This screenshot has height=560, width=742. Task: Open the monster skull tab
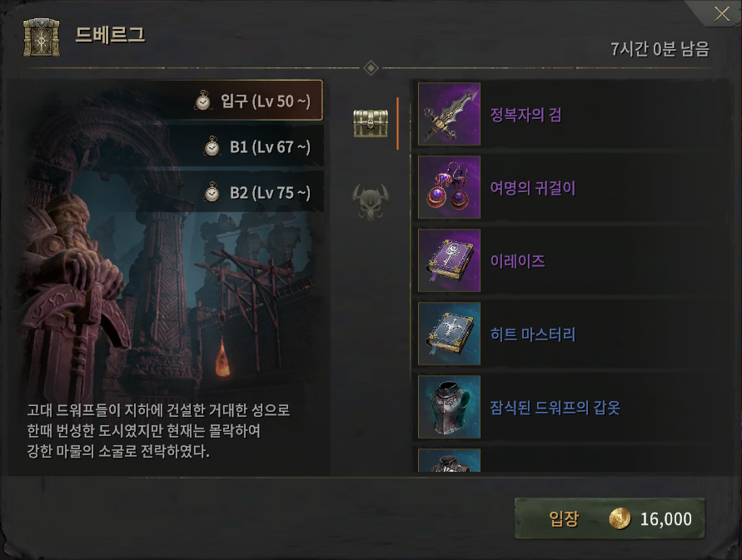click(371, 202)
